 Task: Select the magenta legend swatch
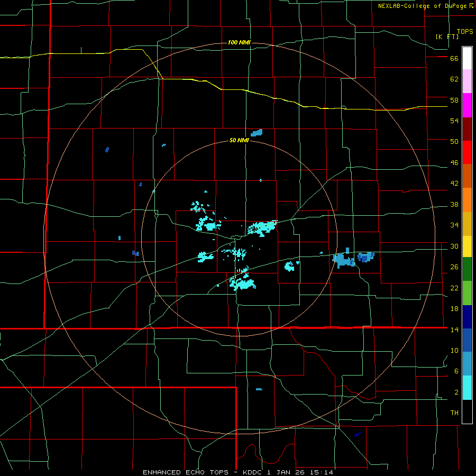(467, 105)
